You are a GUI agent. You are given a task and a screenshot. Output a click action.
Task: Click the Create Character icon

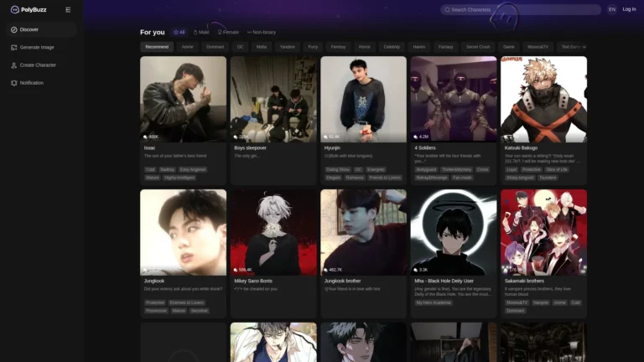[x=13, y=65]
